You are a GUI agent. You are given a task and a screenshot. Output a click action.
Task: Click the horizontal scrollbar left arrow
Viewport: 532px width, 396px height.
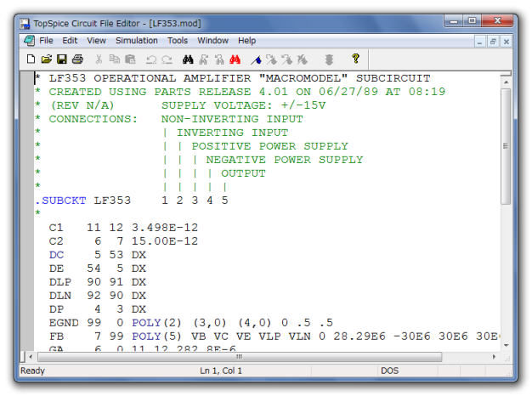(x=31, y=357)
